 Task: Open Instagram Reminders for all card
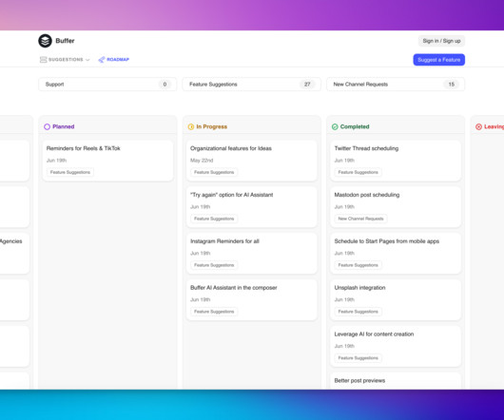click(252, 254)
